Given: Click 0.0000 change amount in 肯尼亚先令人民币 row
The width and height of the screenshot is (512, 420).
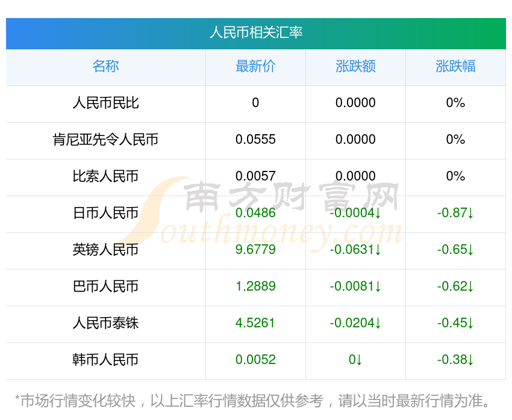Looking at the screenshot, I should pos(355,140).
